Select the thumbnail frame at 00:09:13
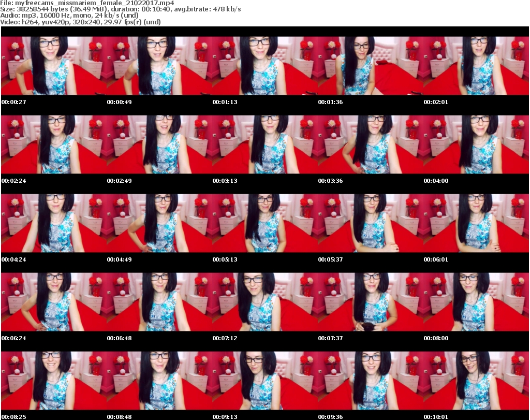This screenshot has height=420, width=530. [x=265, y=381]
